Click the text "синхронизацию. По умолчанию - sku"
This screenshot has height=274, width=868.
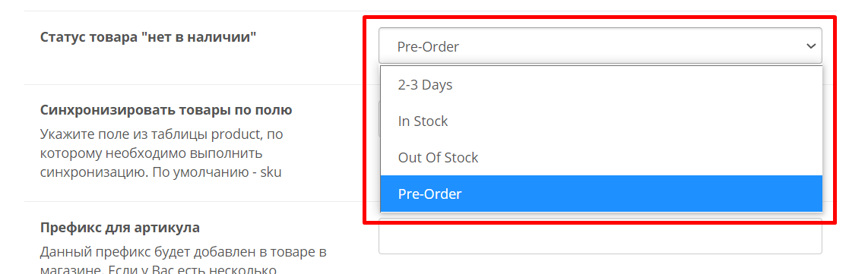click(x=161, y=172)
